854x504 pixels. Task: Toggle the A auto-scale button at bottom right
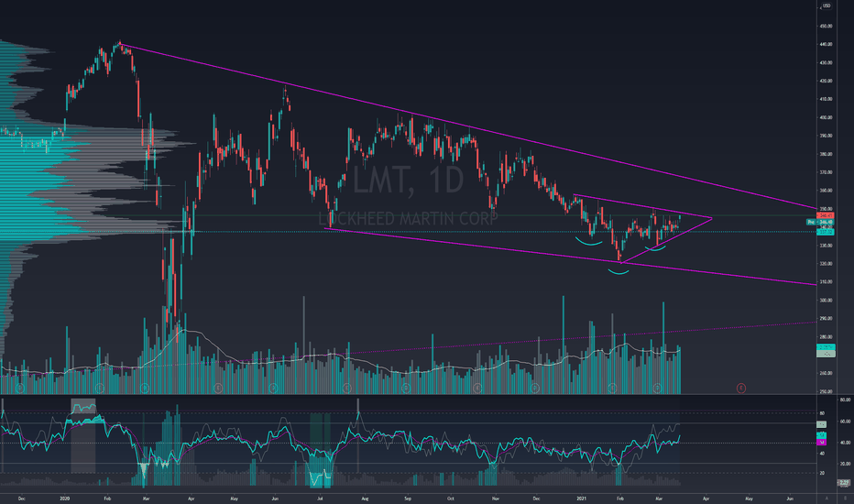(827, 498)
